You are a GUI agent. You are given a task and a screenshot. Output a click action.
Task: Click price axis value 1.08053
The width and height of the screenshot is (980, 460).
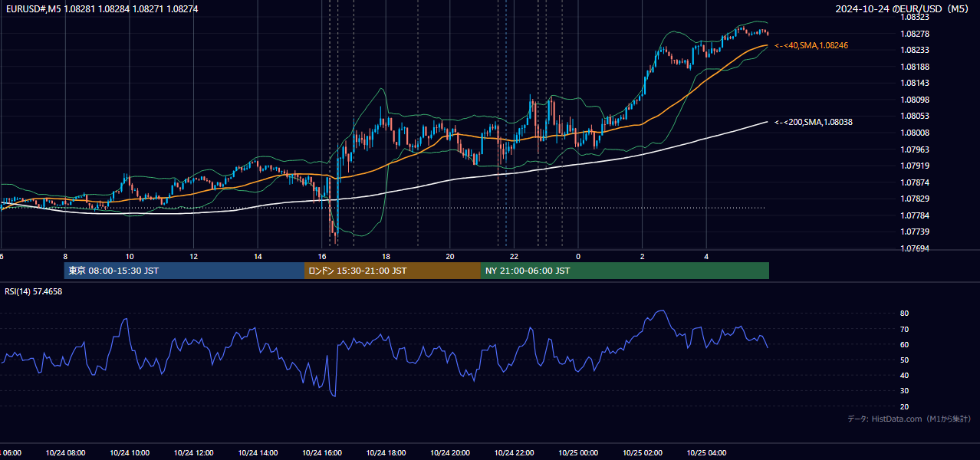[x=916, y=117]
